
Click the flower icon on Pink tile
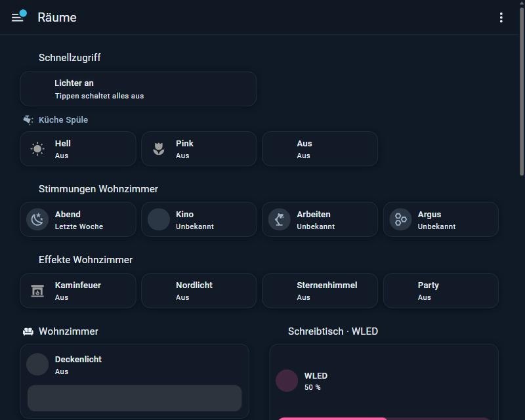(159, 149)
